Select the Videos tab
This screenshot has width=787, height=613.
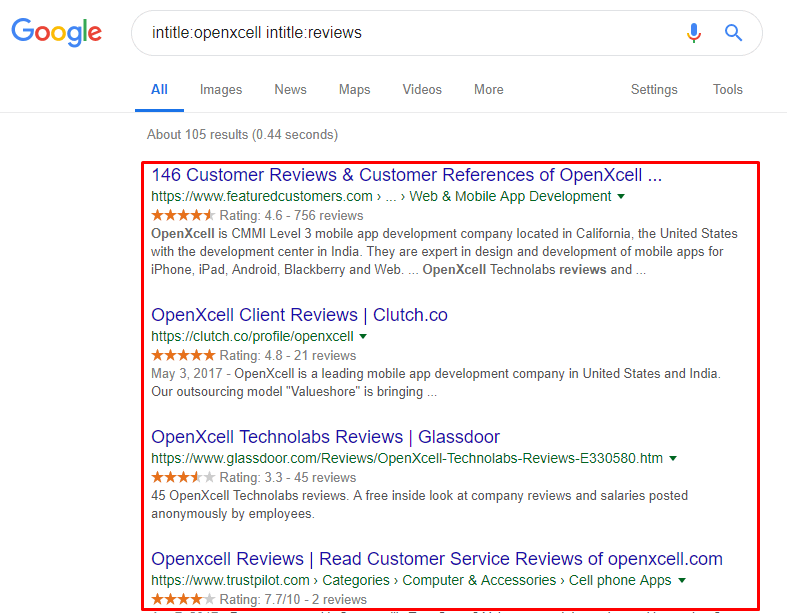422,90
